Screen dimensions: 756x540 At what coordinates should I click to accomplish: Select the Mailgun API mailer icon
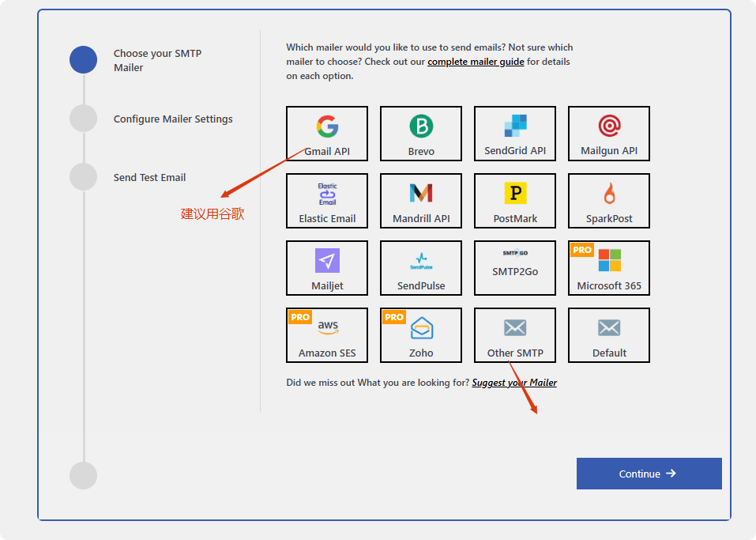[x=609, y=126]
